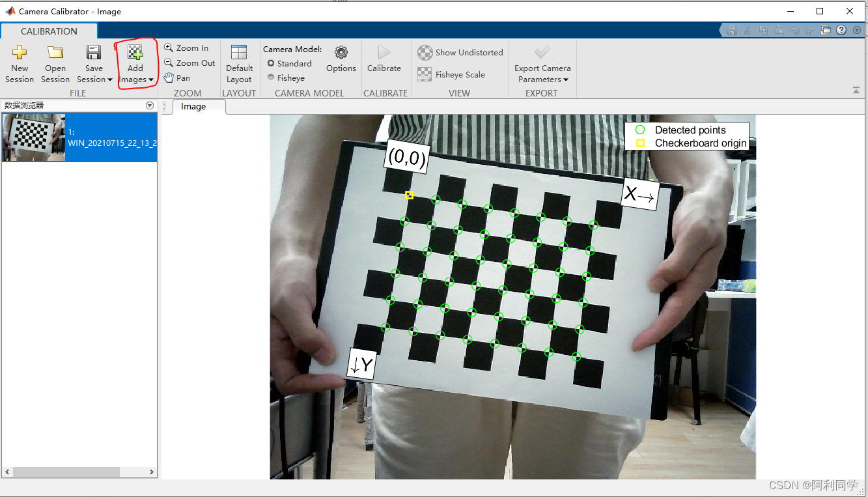The height and width of the screenshot is (497, 868).
Task: Click the quick-access copy icon
Action: (763, 30)
